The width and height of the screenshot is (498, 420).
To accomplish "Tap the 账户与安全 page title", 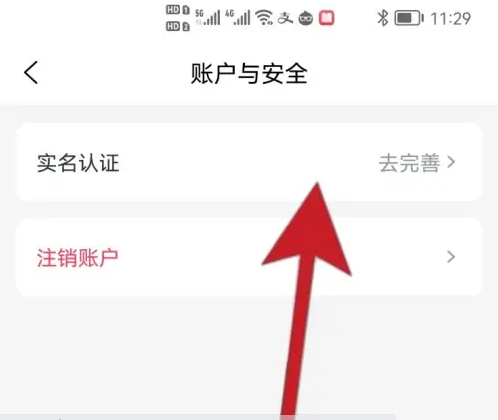I will (249, 73).
